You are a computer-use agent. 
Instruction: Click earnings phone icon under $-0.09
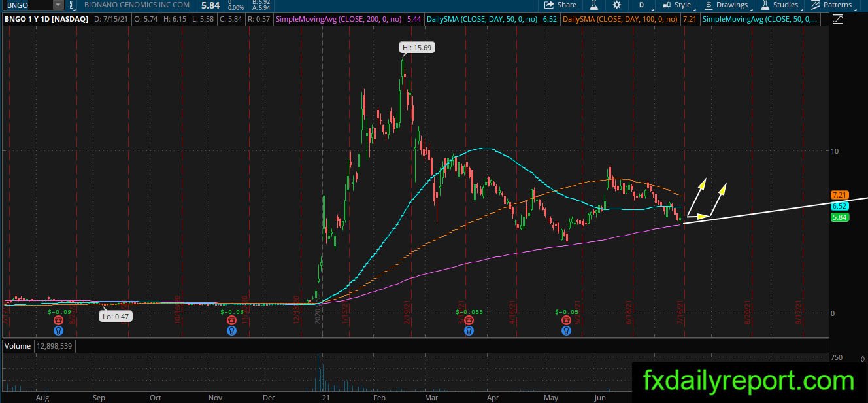58,321
